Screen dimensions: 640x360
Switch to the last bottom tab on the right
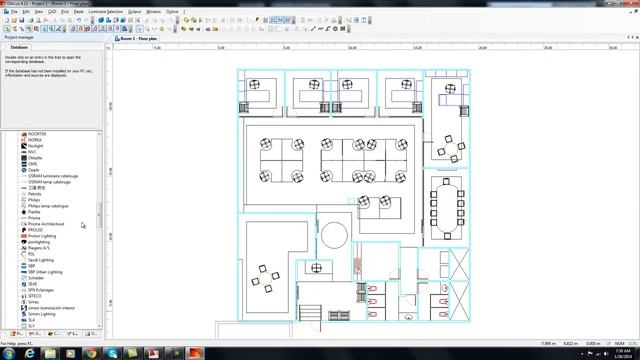click(91, 333)
